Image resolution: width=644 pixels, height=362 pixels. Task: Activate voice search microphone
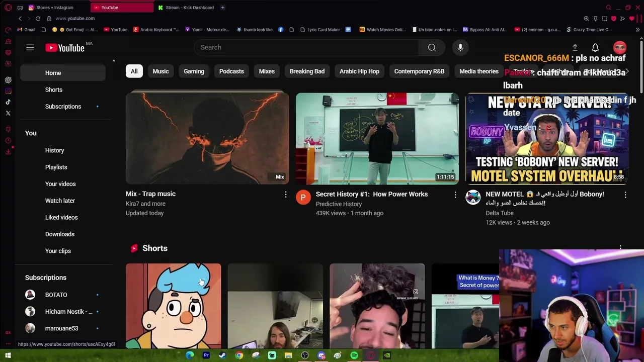tap(460, 47)
